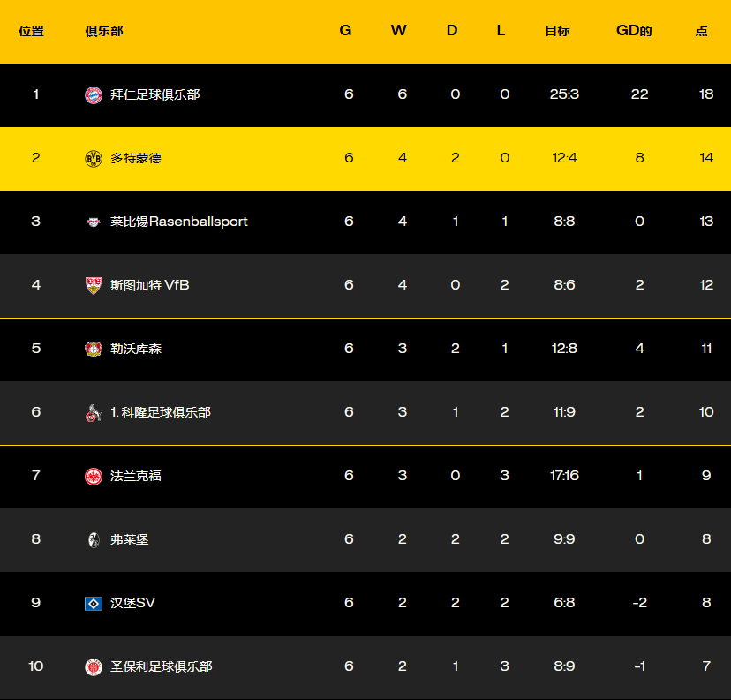Click the RB Leipzig club logo

94,222
